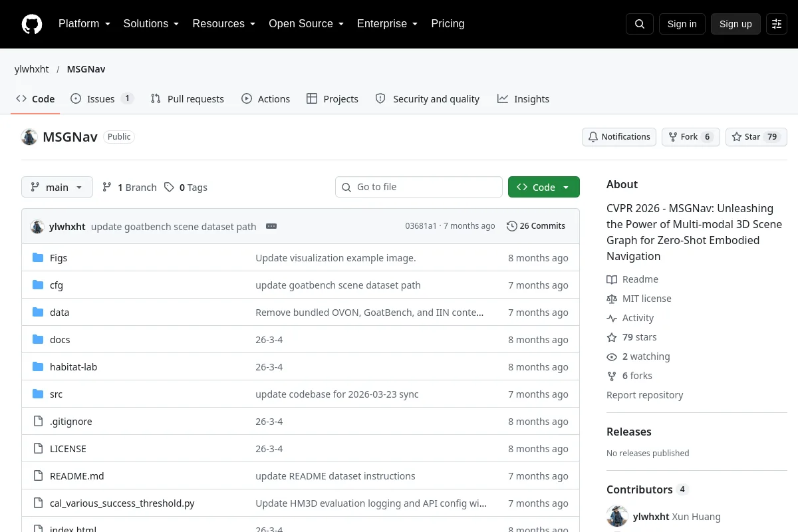Click ylwhxht avatar in latest commit row
The height and width of the screenshot is (532, 798).
click(x=37, y=226)
